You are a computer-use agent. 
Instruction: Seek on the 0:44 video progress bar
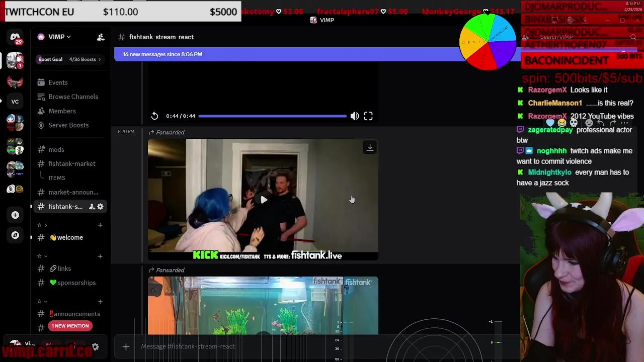pyautogui.click(x=272, y=116)
